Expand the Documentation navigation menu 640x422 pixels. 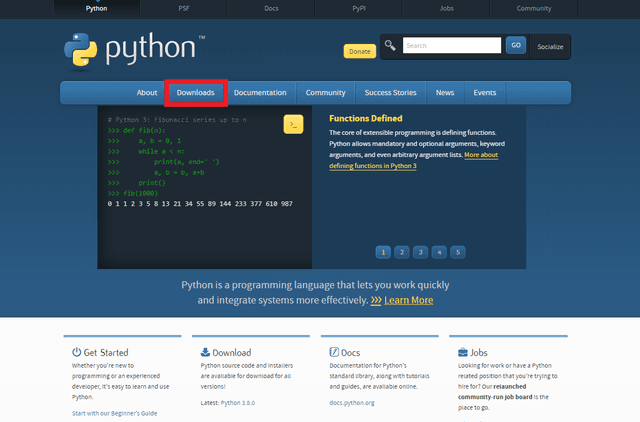click(x=260, y=93)
